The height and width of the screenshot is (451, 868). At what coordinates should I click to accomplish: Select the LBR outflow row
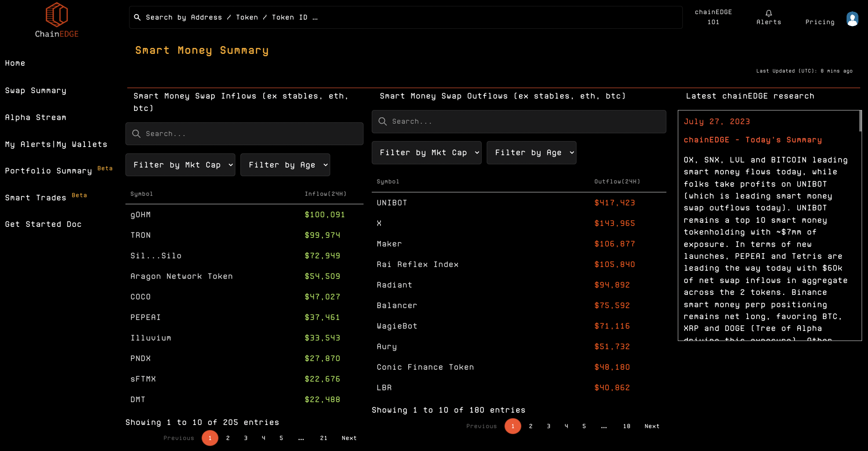tap(519, 388)
